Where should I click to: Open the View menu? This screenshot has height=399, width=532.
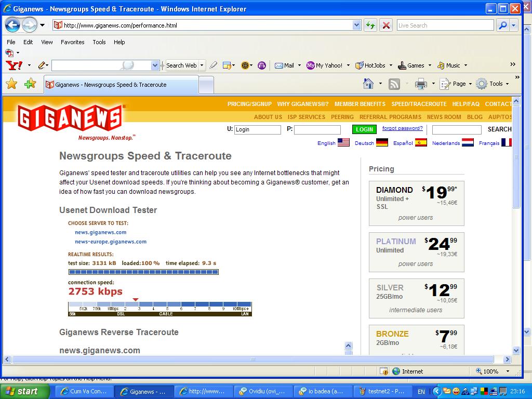coord(47,42)
